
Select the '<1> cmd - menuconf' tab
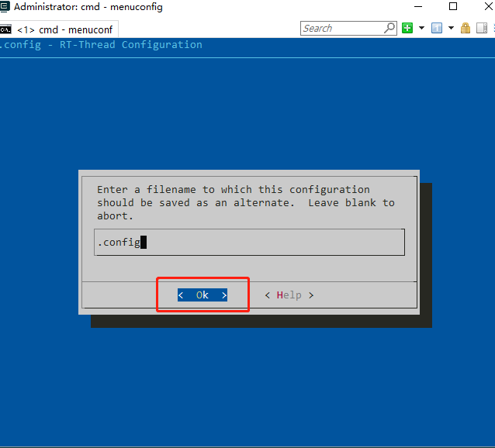tap(59, 29)
